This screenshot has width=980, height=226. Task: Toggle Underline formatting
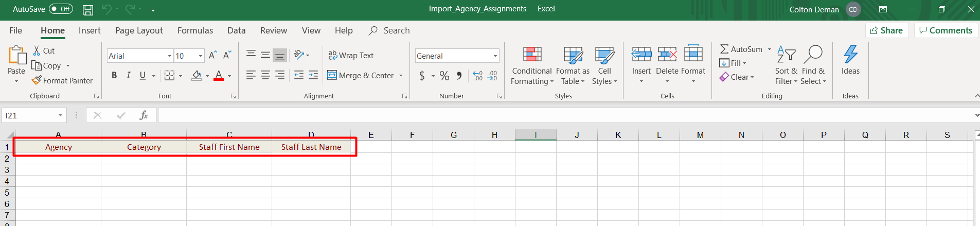(142, 75)
